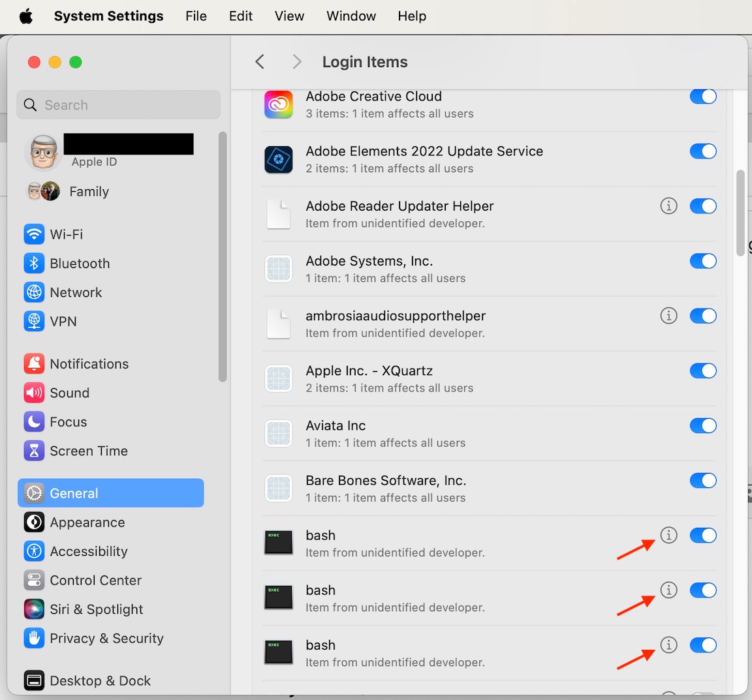Screen dimensions: 752x700
Task: Open Privacy & Security hand icon
Action: (x=34, y=638)
